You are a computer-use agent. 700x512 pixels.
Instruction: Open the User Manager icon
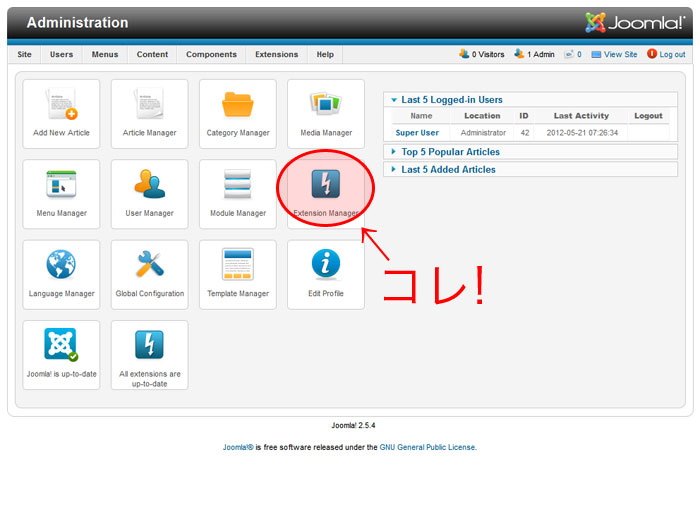tap(149, 186)
